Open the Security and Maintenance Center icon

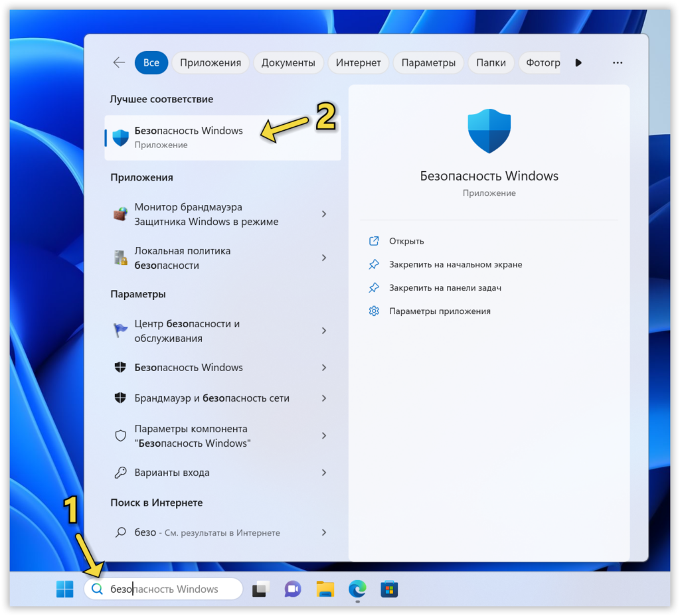click(x=120, y=330)
